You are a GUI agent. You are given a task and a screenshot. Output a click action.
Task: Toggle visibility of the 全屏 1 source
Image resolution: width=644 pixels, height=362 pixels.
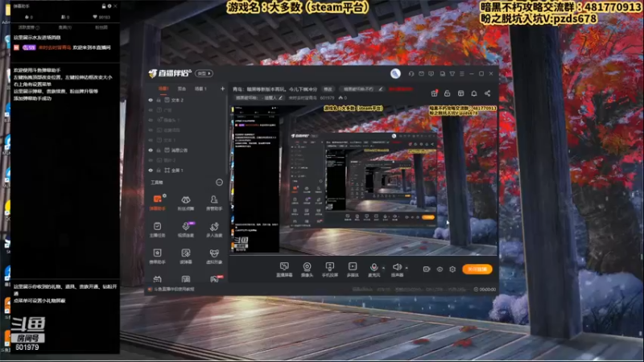(151, 171)
